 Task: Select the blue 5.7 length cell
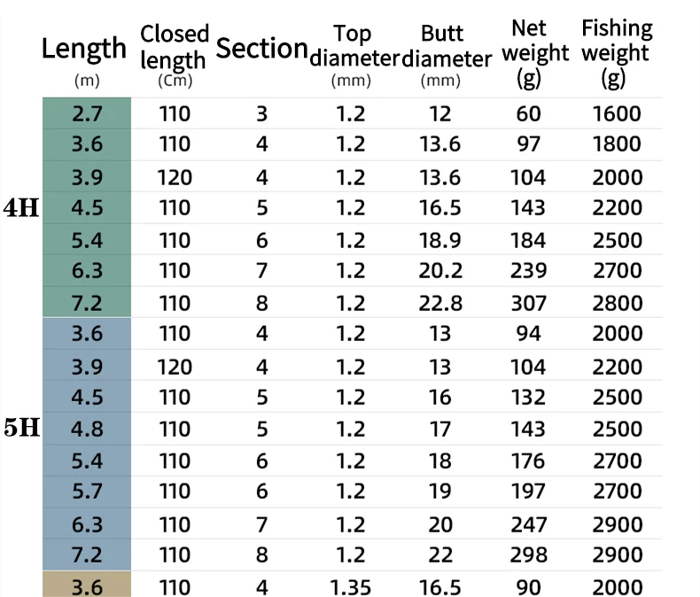[87, 492]
